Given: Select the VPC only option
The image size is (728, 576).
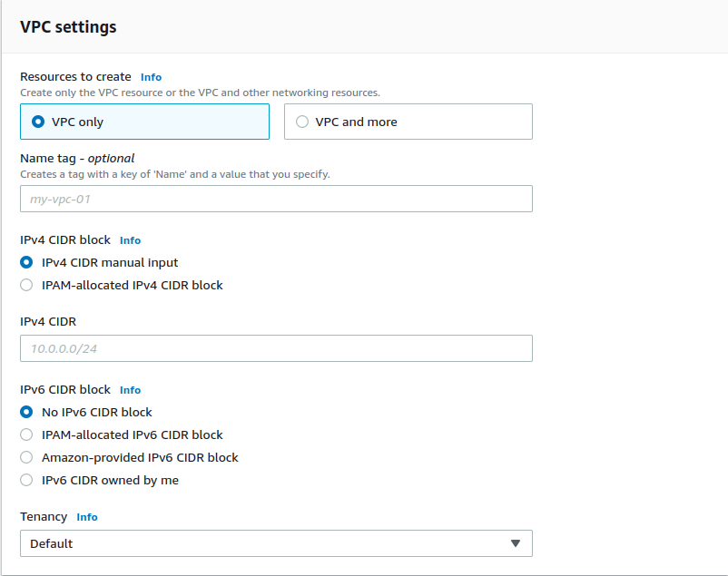Looking at the screenshot, I should click(38, 122).
